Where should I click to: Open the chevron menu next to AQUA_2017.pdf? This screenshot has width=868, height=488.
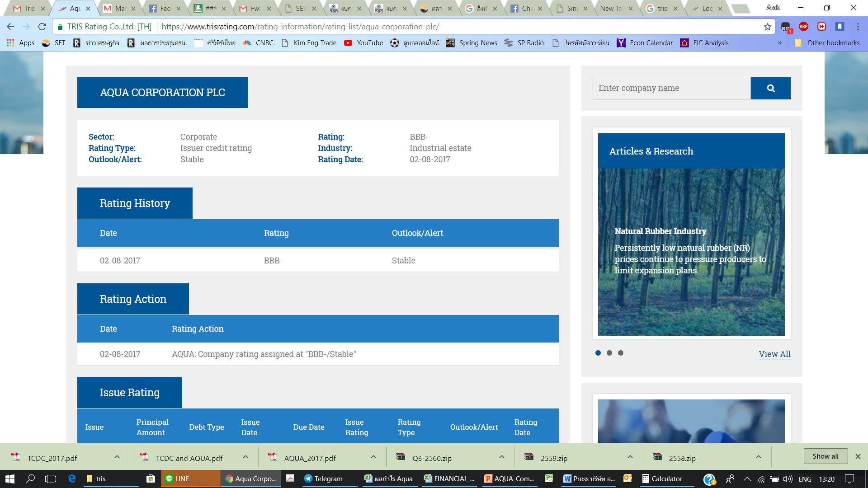pyautogui.click(x=373, y=457)
